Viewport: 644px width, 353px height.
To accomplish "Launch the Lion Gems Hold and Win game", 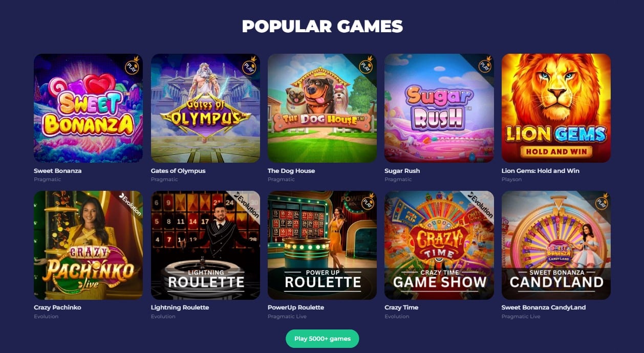I will [556, 108].
